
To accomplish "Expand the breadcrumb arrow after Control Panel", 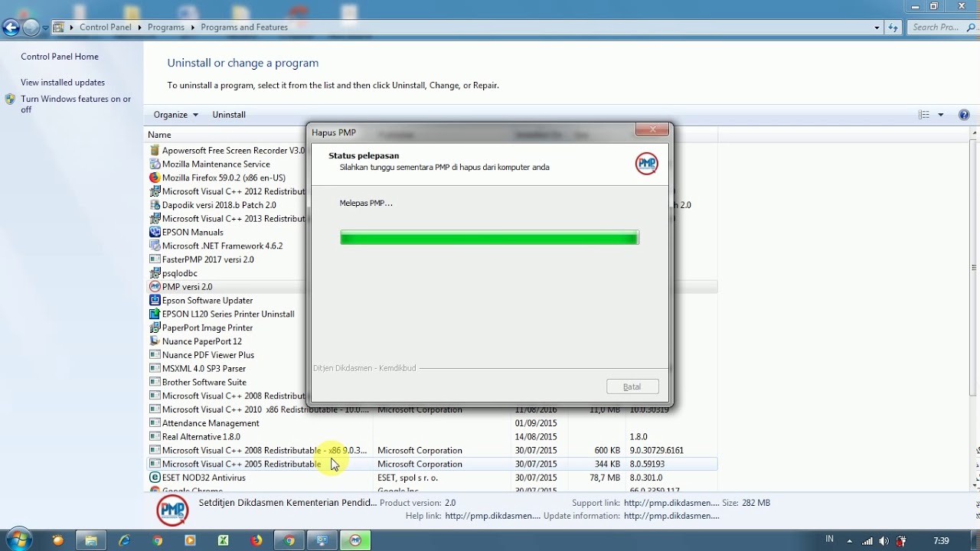I will pos(140,28).
